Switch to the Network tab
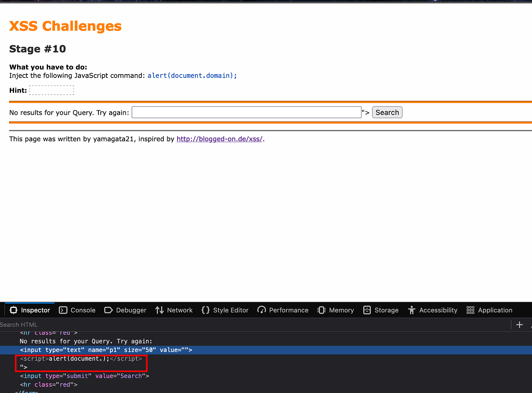 (x=174, y=310)
